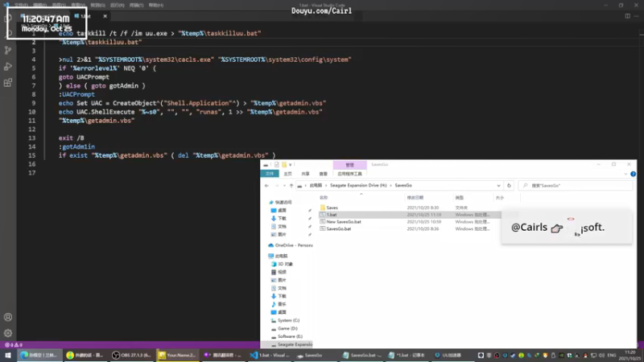This screenshot has height=362, width=644.
Task: Open VS Code 文件 menu
Action: pos(21,6)
